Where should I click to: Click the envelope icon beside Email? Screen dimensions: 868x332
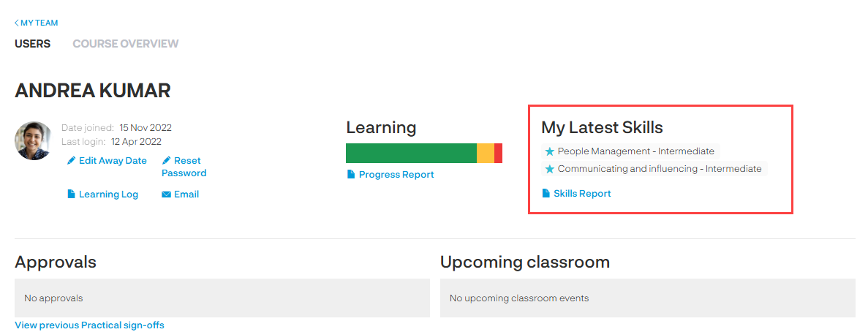point(166,195)
